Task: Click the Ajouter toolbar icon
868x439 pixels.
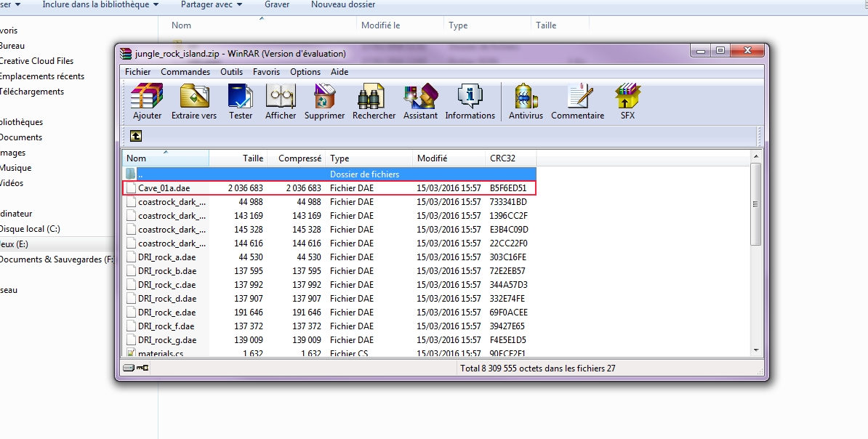Action: coord(147,97)
